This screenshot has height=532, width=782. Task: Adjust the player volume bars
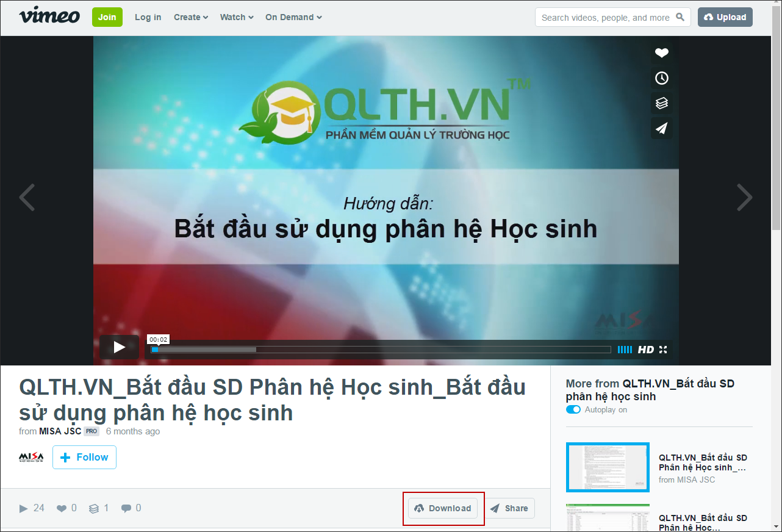coord(625,350)
